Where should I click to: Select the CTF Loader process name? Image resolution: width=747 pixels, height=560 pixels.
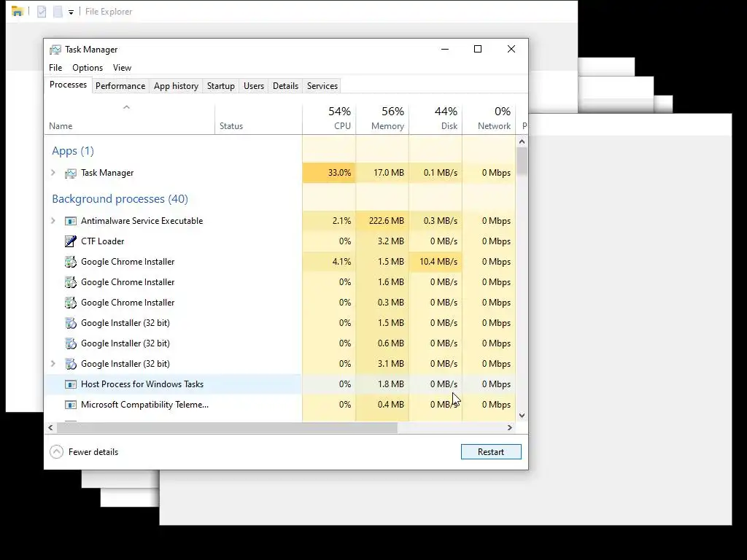coord(102,241)
